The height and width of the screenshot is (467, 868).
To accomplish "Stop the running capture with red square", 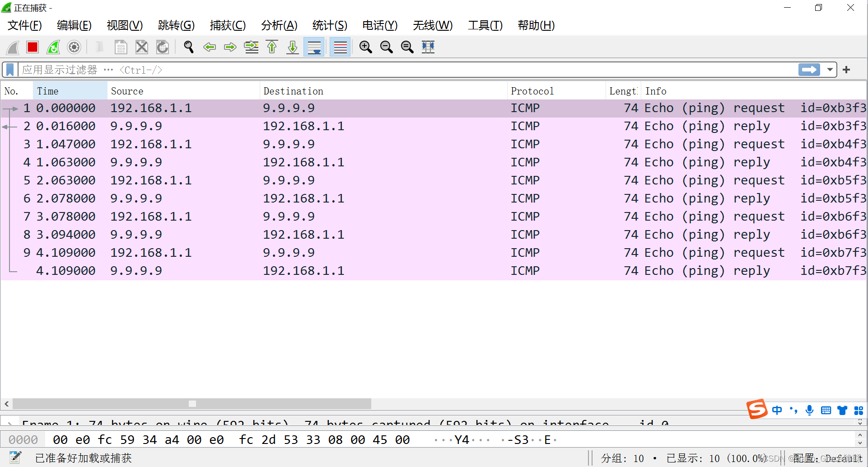I will click(x=33, y=47).
